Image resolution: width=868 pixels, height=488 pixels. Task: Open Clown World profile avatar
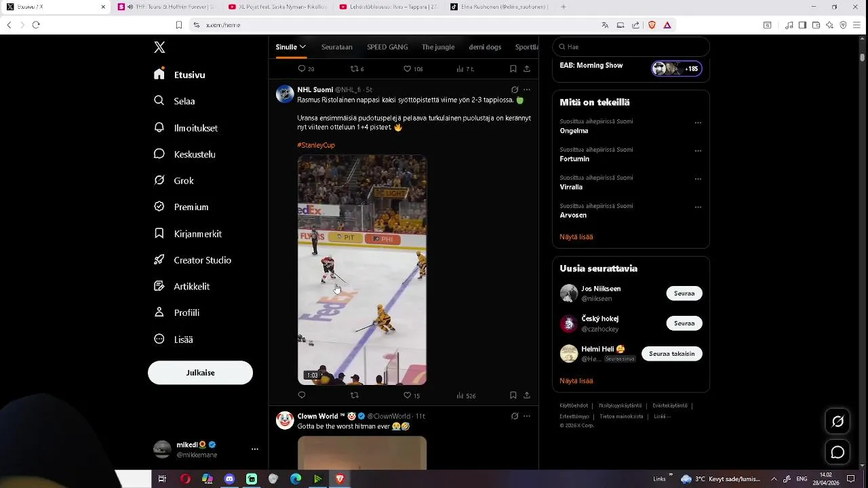285,420
